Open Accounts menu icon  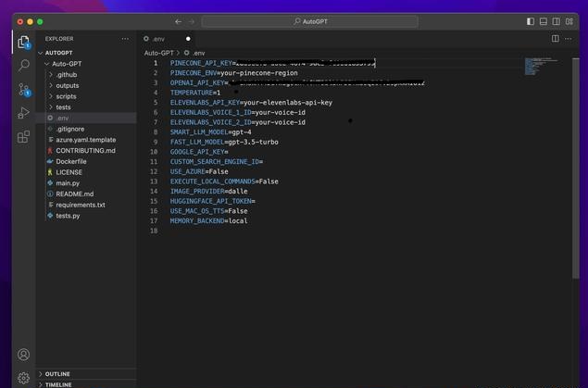pyautogui.click(x=24, y=355)
